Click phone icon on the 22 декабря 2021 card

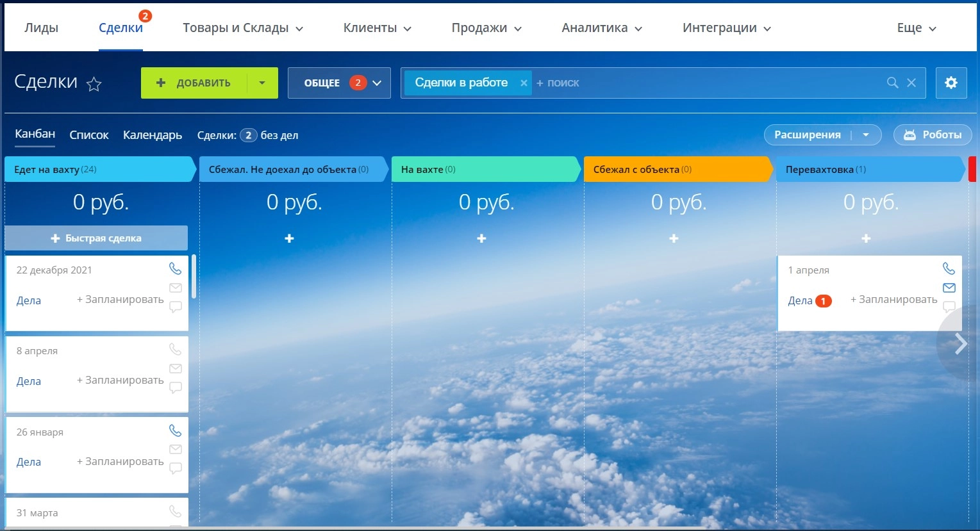coord(175,268)
